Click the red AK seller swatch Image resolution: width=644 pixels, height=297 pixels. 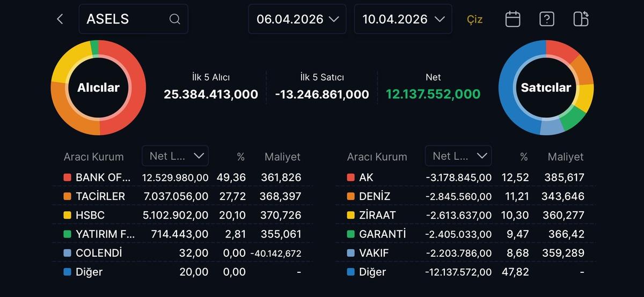tap(351, 177)
